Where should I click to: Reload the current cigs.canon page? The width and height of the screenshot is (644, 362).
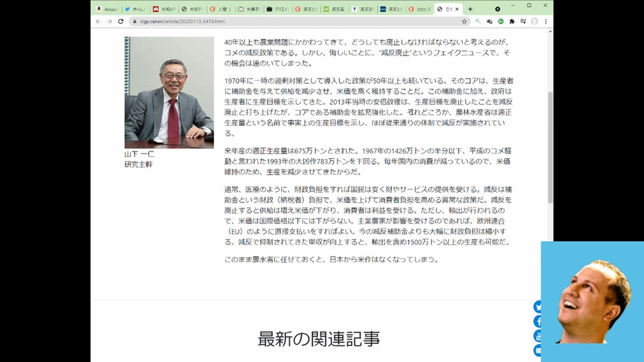tap(121, 21)
